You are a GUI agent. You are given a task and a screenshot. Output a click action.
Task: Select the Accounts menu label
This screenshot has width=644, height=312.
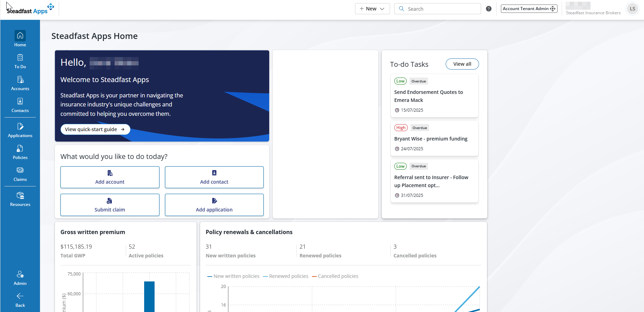coord(20,89)
